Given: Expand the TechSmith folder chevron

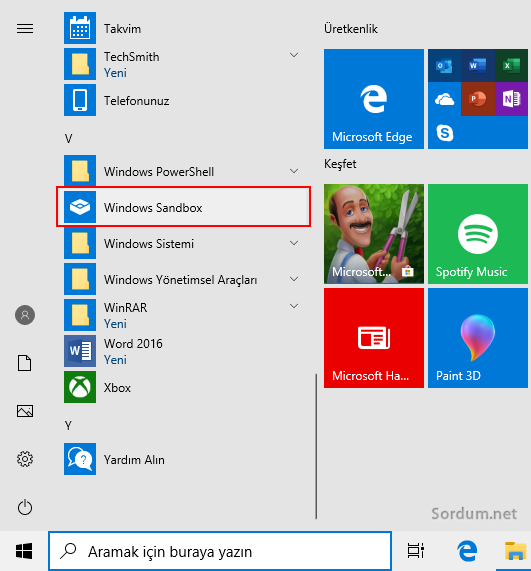Looking at the screenshot, I should click(x=294, y=55).
